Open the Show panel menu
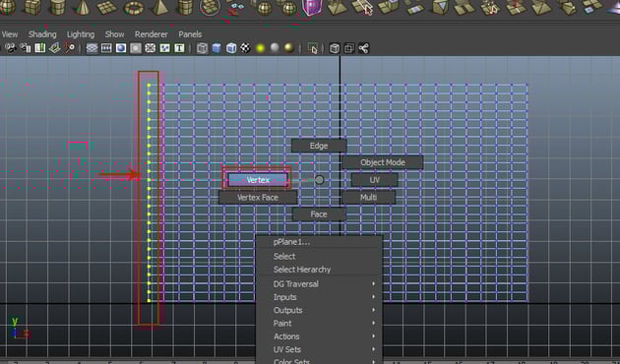Viewport: 620px width, 364px height. [115, 34]
